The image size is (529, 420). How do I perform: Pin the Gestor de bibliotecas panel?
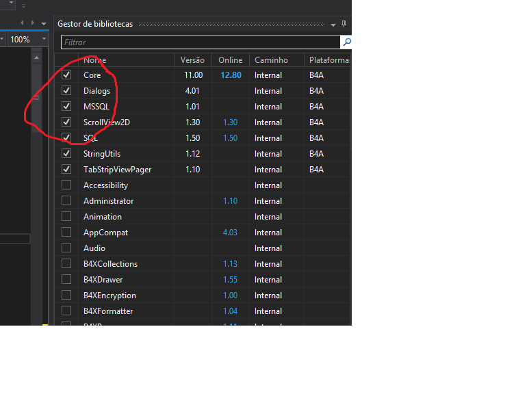[x=344, y=24]
